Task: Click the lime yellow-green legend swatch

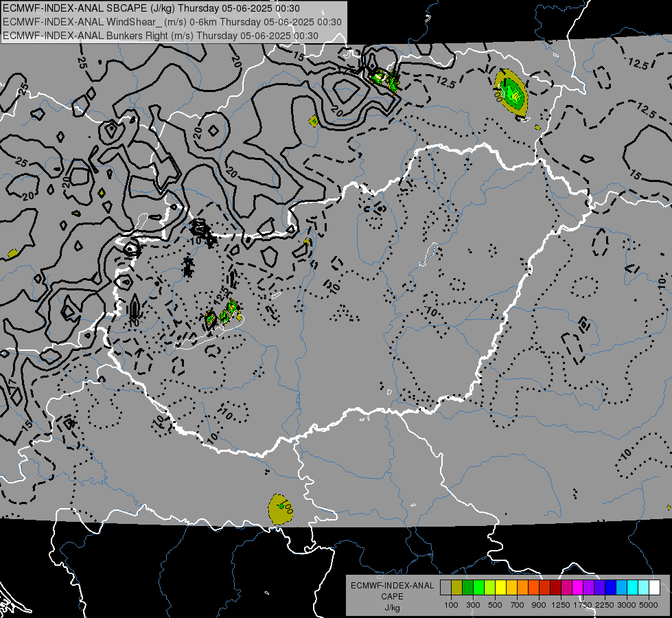Action: pyautogui.click(x=490, y=588)
